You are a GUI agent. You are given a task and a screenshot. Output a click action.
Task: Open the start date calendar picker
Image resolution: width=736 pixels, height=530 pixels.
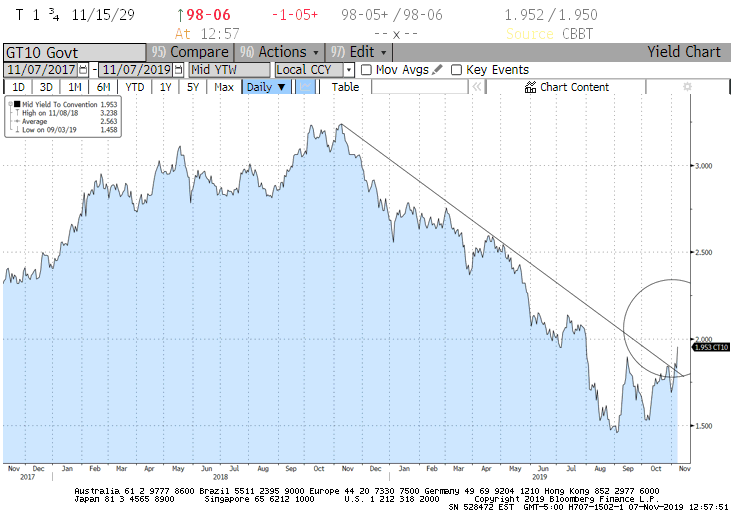point(84,70)
